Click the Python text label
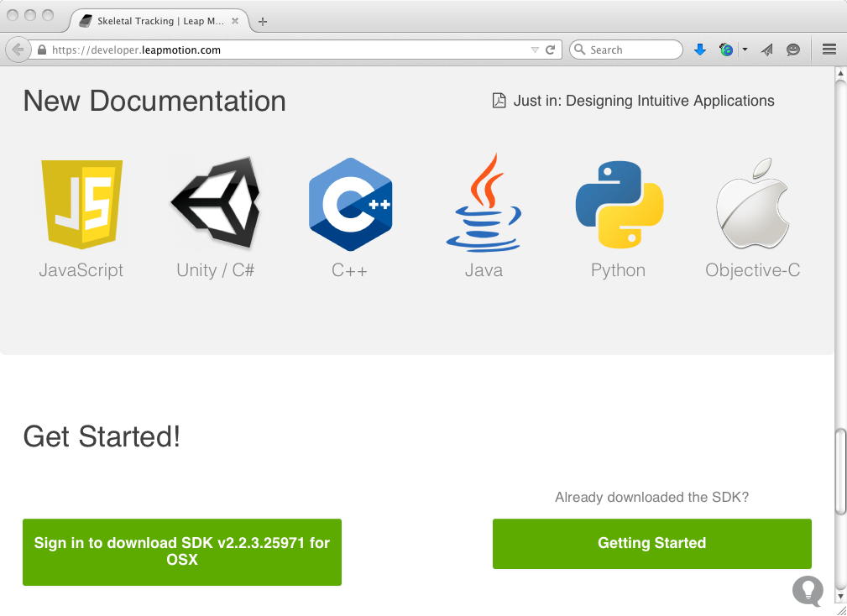Image resolution: width=847 pixels, height=616 pixels. pos(618,270)
